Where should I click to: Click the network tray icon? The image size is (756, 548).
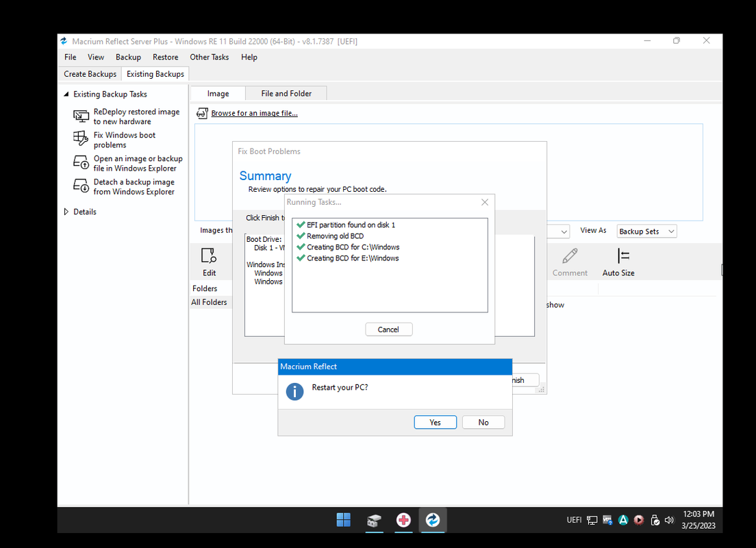pyautogui.click(x=592, y=520)
